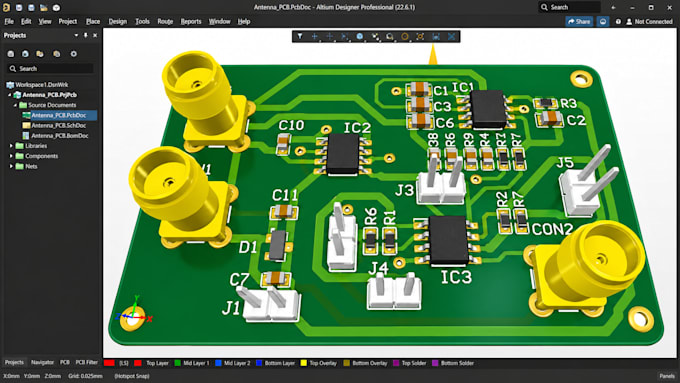Click the magnifier inspect icon in the Active Bar
680x383 pixels.
390,36
